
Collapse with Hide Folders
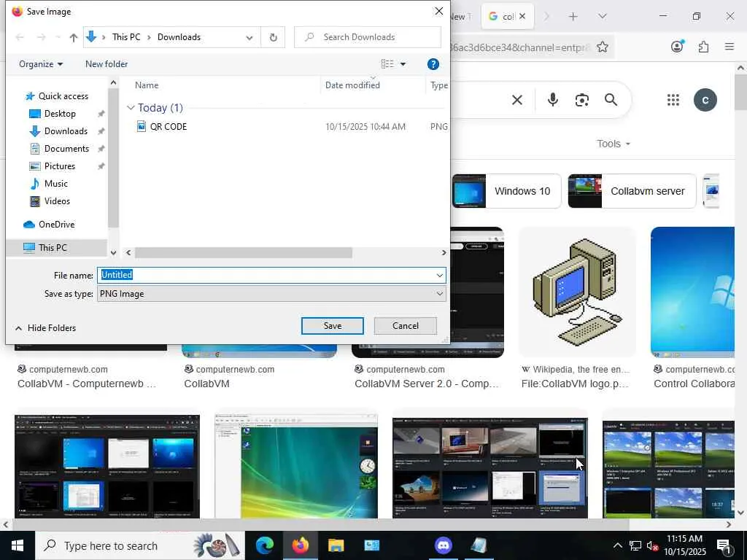coord(46,328)
